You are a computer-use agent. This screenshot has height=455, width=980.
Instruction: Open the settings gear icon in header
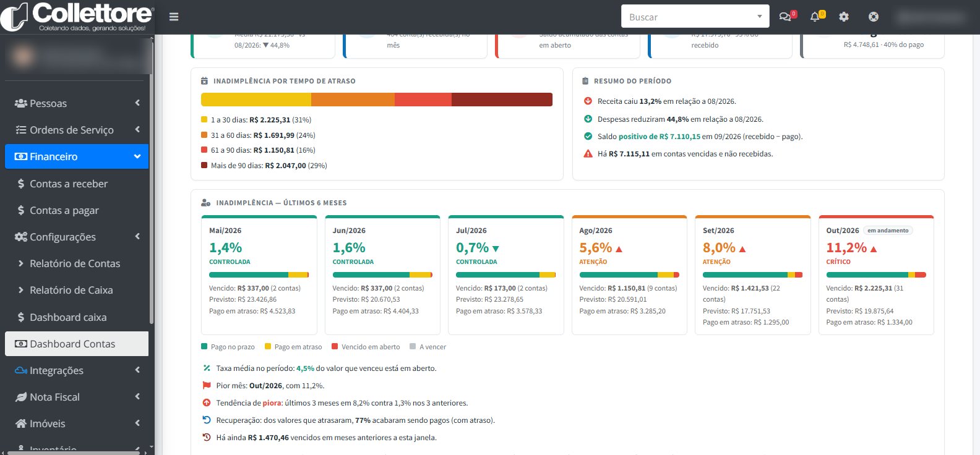point(844,17)
